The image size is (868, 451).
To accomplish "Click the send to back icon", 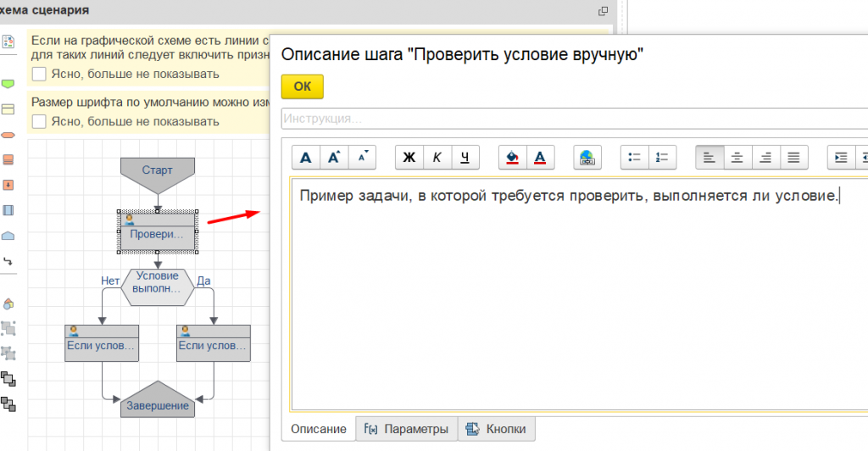I will tap(8, 404).
